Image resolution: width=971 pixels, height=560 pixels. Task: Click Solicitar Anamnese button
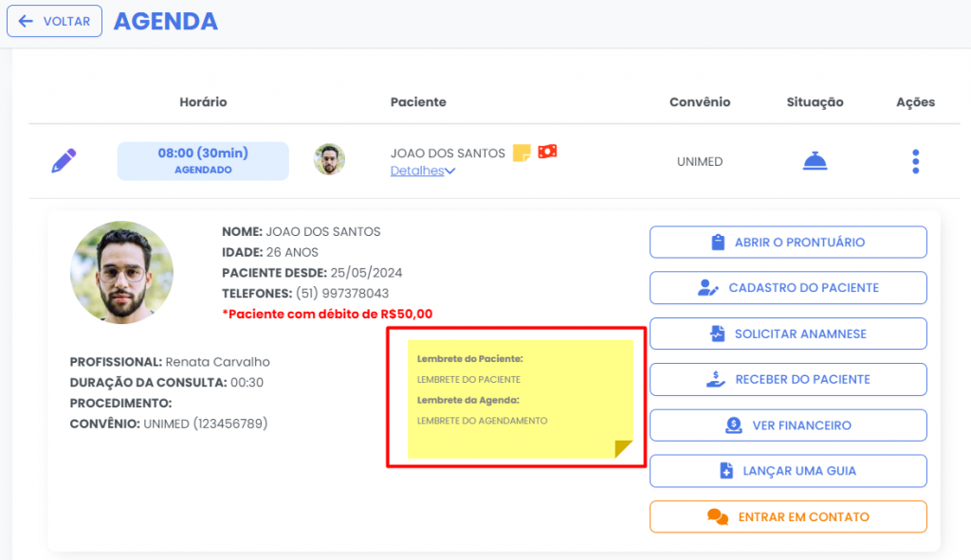(787, 334)
